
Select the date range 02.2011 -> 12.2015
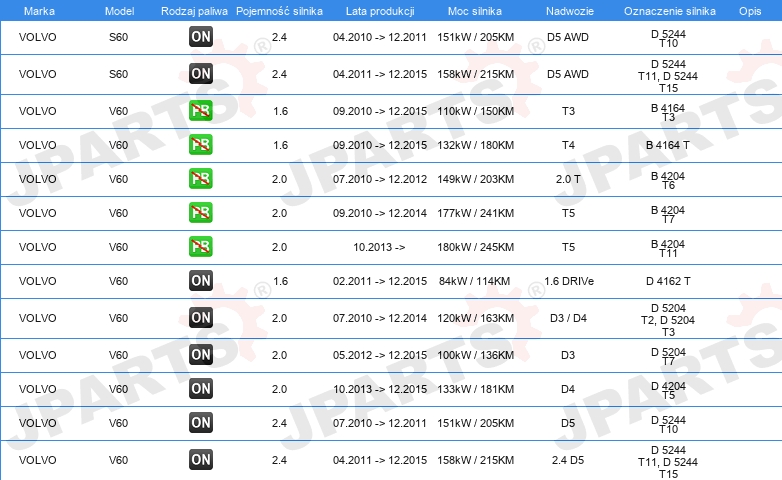coord(380,281)
